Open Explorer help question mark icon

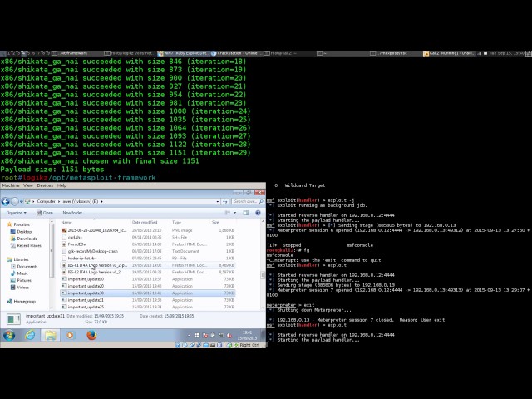(x=258, y=213)
